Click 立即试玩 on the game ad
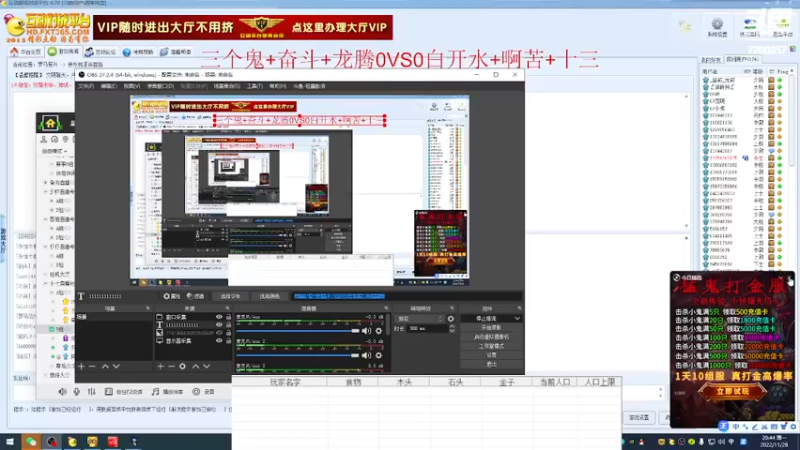The image size is (800, 450). pos(732,391)
